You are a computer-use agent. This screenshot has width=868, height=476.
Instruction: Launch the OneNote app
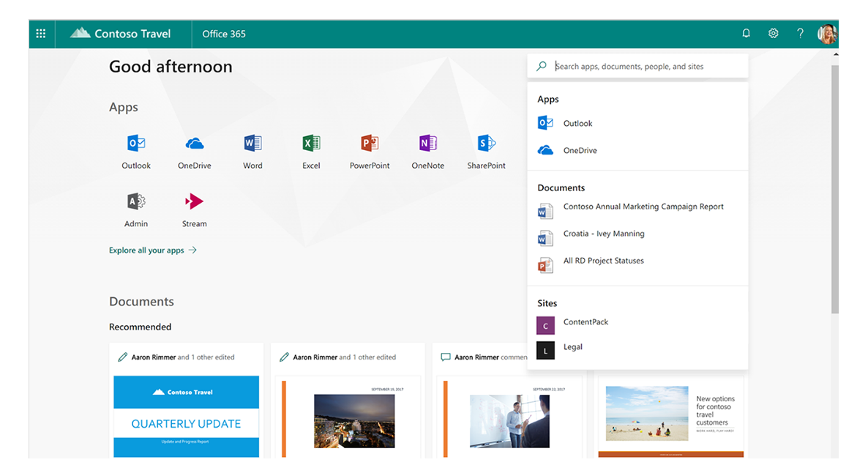428,151
